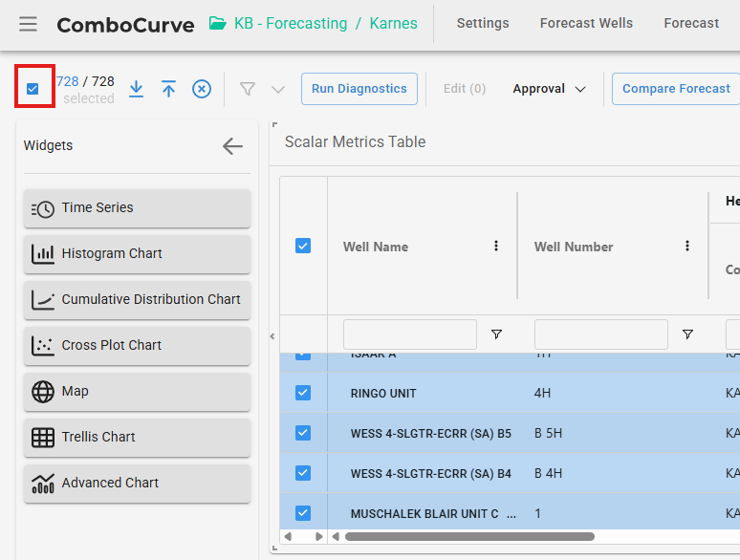Viewport: 740px width, 560px height.
Task: Click the download arrow icon
Action: [x=137, y=89]
